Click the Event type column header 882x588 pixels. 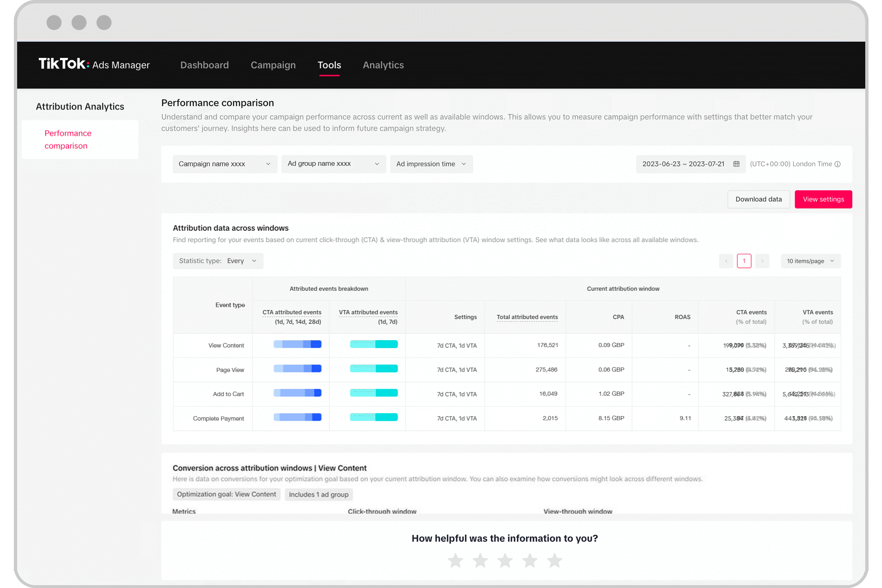(230, 305)
